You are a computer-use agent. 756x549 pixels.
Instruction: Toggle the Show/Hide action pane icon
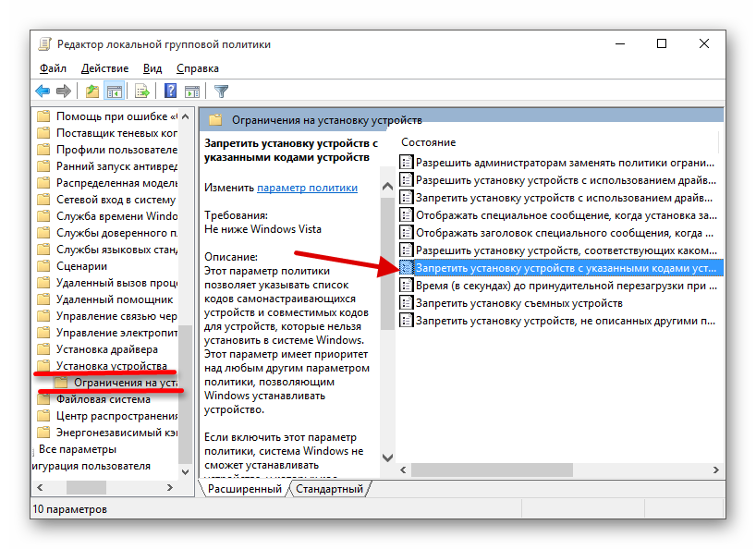click(192, 91)
